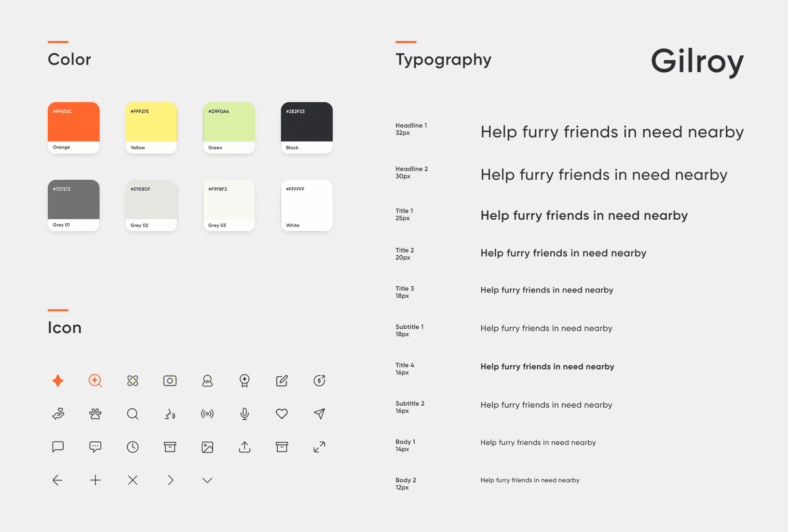Select the Subtitle 1 sample sentence
The image size is (788, 532).
pos(546,328)
